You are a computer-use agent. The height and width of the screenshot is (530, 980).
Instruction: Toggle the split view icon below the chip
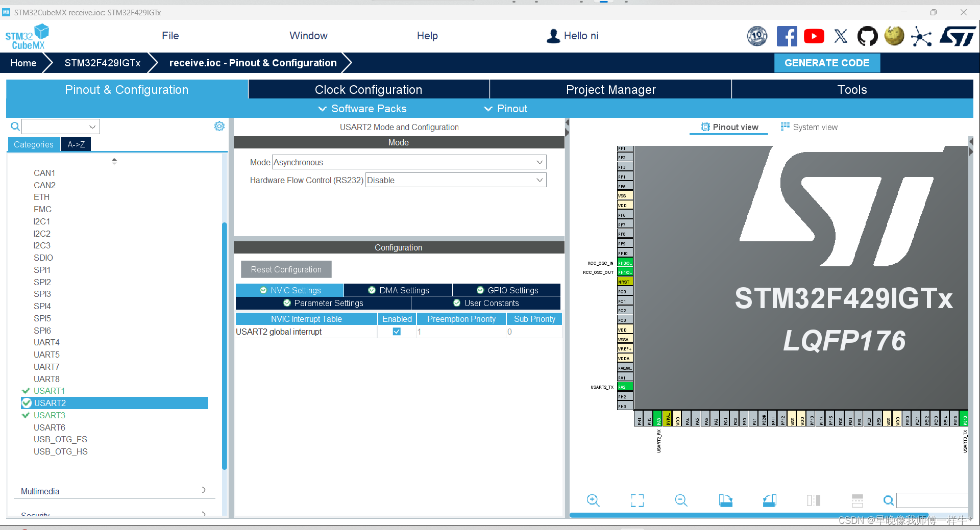pos(814,500)
